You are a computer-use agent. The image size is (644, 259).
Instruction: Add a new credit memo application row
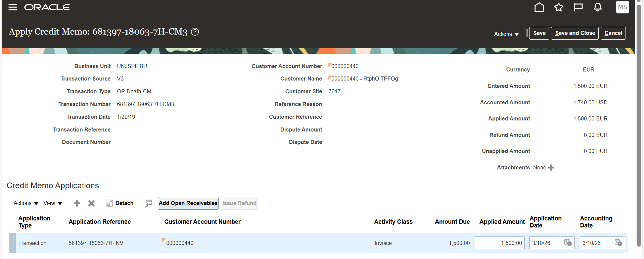click(77, 203)
